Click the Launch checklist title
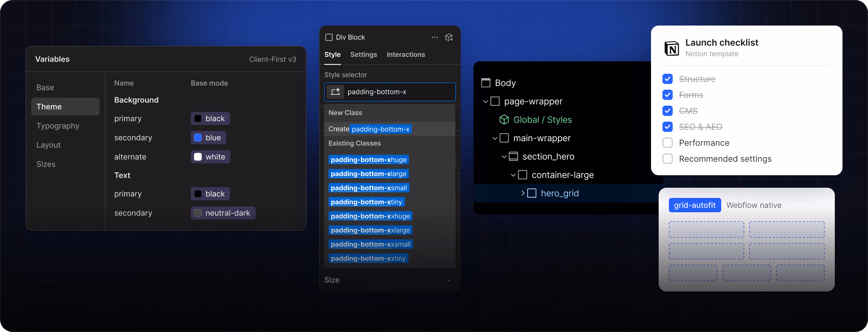The width and height of the screenshot is (868, 332). coord(722,43)
